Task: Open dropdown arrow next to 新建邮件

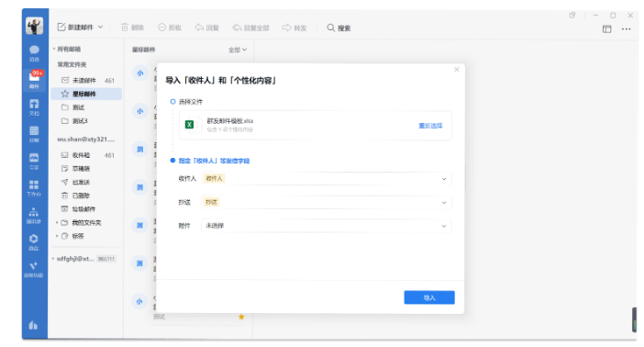Action: point(101,28)
